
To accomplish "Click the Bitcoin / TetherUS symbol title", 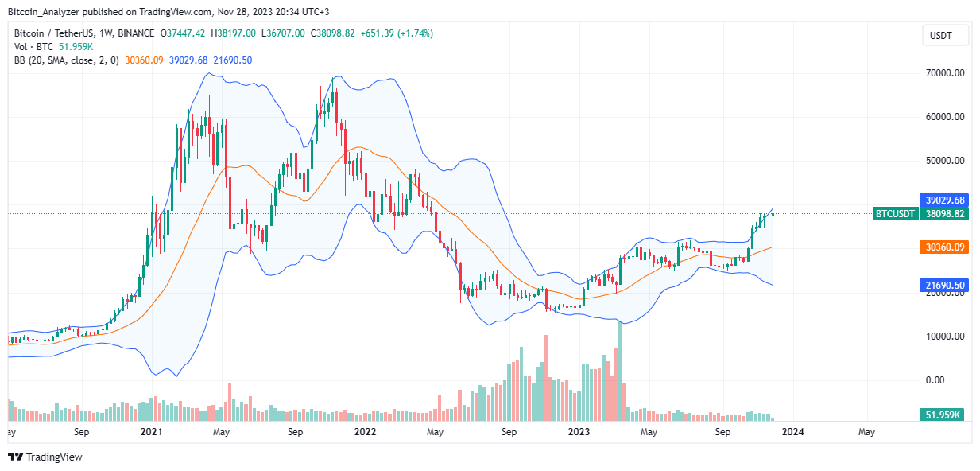I will coord(85,33).
